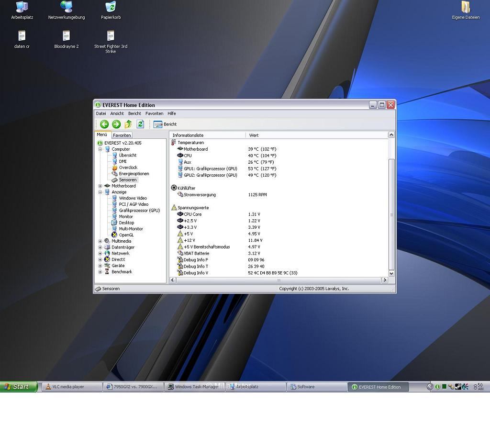Open the Ansicht menu

coord(117,113)
